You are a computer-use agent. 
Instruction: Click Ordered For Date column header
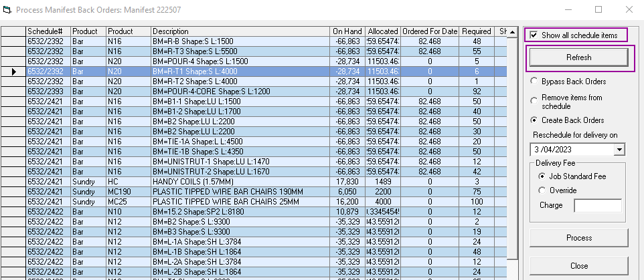pyautogui.click(x=430, y=31)
